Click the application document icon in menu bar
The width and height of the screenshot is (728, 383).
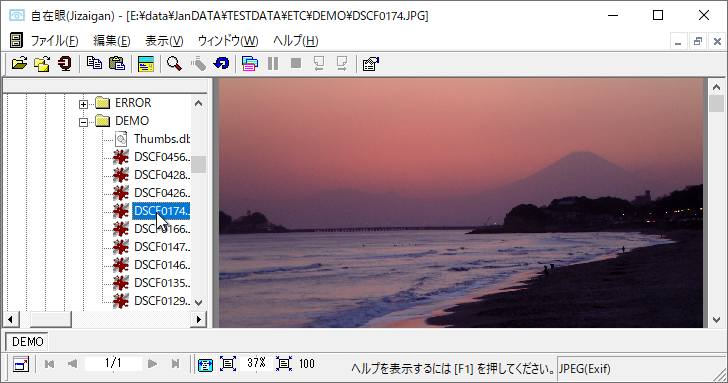[16, 40]
